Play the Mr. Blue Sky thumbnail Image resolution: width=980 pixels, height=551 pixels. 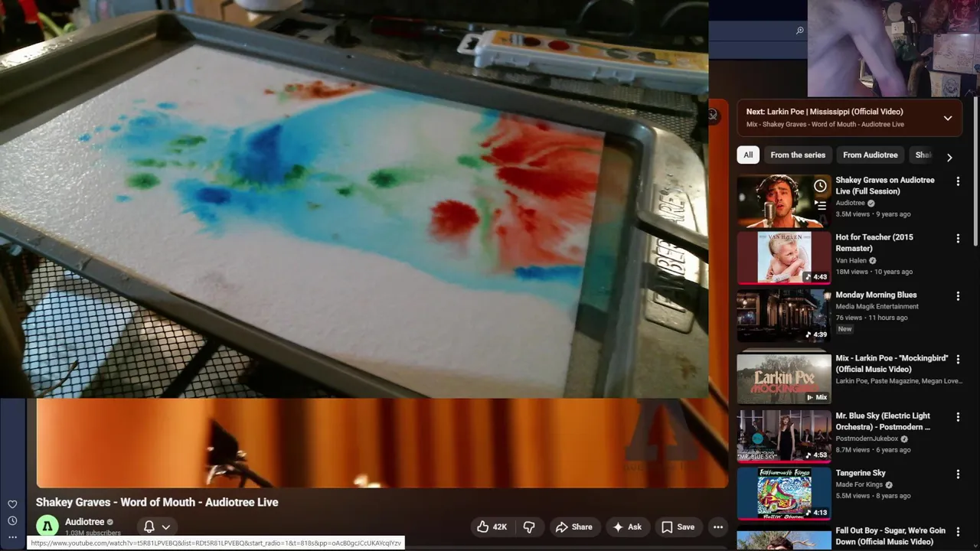coord(783,436)
